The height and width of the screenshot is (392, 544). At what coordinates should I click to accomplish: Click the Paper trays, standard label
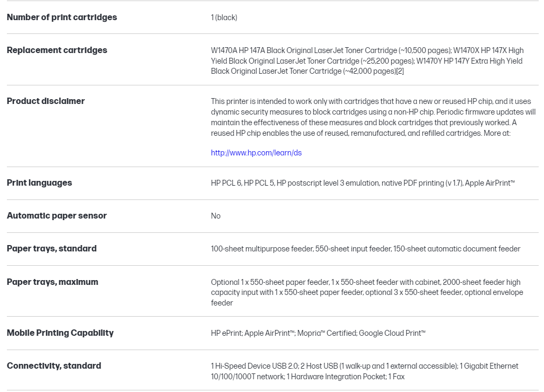(x=51, y=248)
